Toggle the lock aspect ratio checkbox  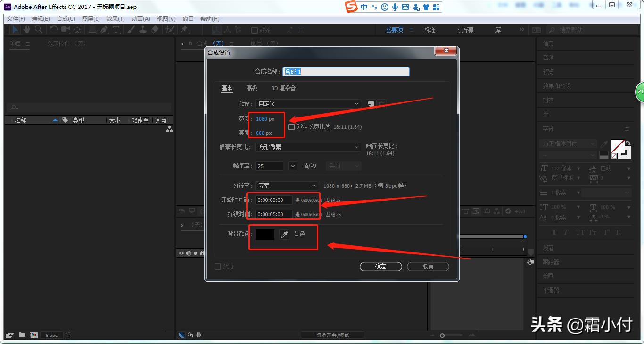coord(291,127)
